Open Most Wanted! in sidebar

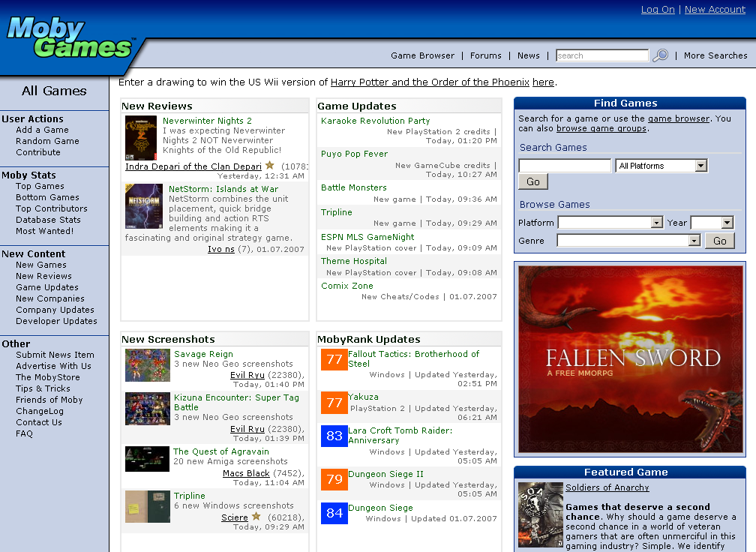[x=45, y=231]
